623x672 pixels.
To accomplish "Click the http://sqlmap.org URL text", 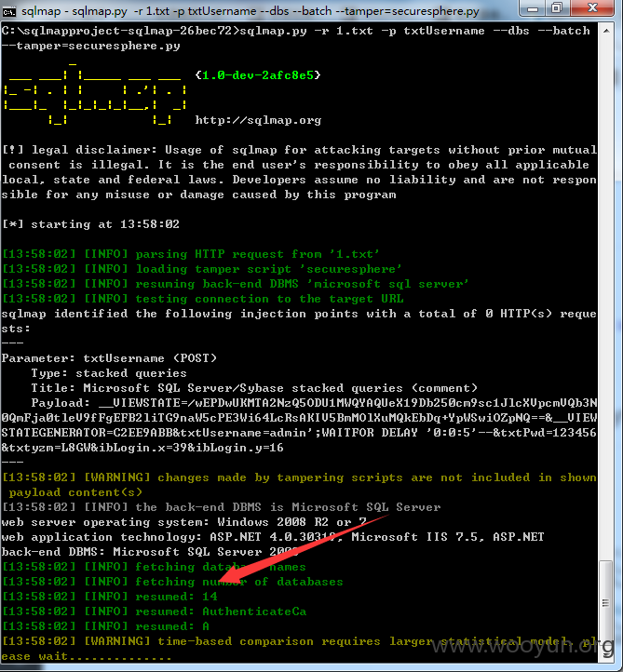I will pos(258,120).
